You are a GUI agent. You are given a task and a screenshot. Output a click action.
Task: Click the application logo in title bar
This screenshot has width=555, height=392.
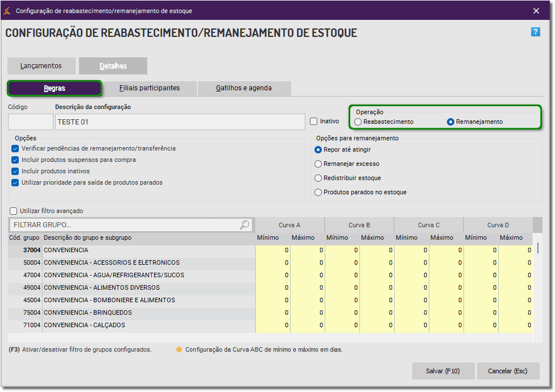click(x=7, y=11)
